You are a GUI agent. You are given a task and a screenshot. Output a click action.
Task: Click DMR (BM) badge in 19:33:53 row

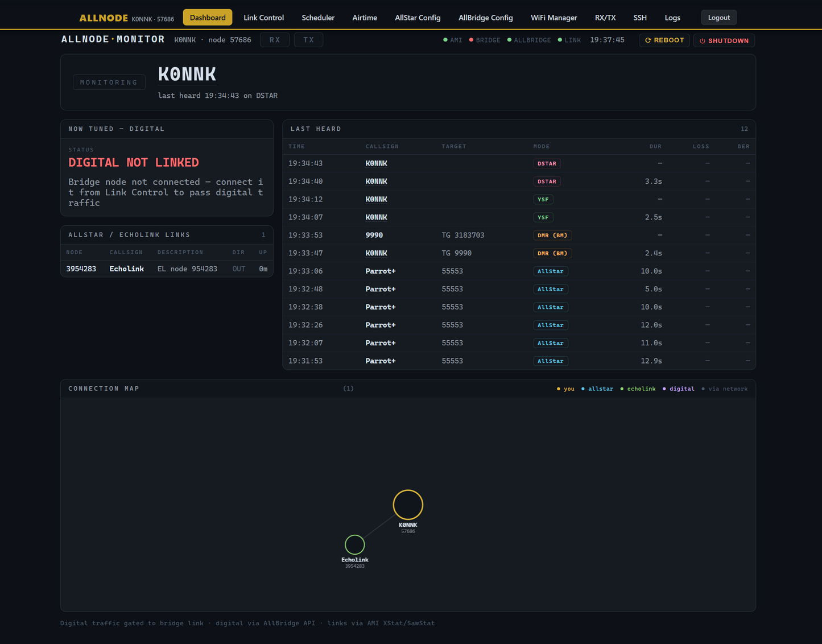552,235
